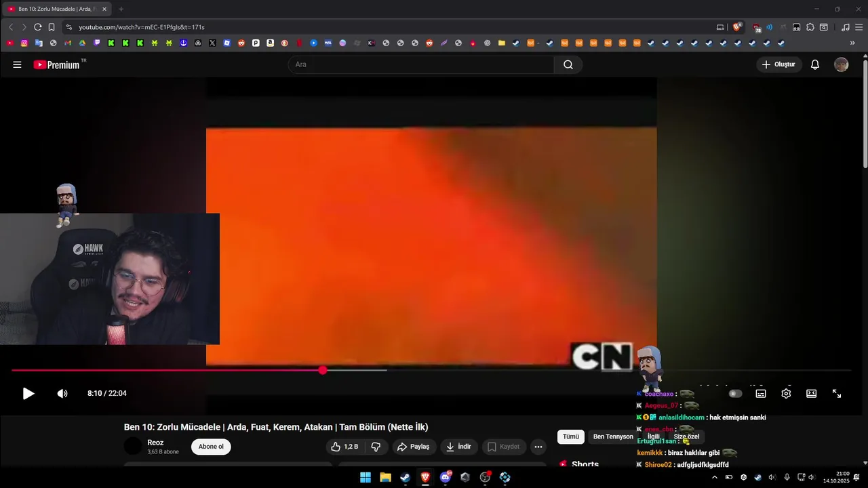This screenshot has width=868, height=488.
Task: Select the Ben Tennyson filter chip
Action: 613,436
